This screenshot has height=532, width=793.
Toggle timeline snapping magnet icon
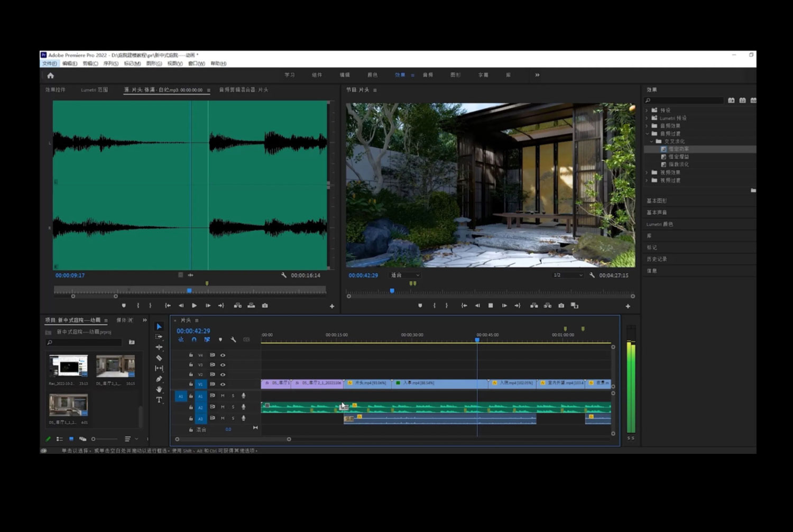194,340
